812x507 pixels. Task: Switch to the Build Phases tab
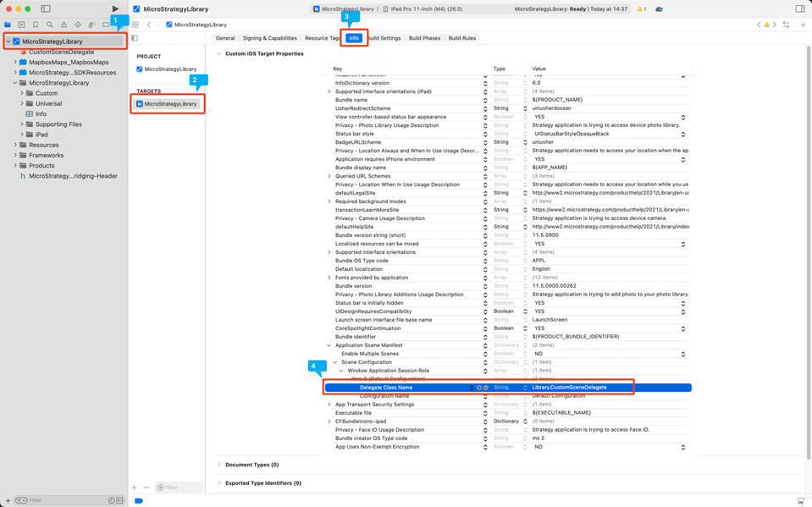point(425,38)
